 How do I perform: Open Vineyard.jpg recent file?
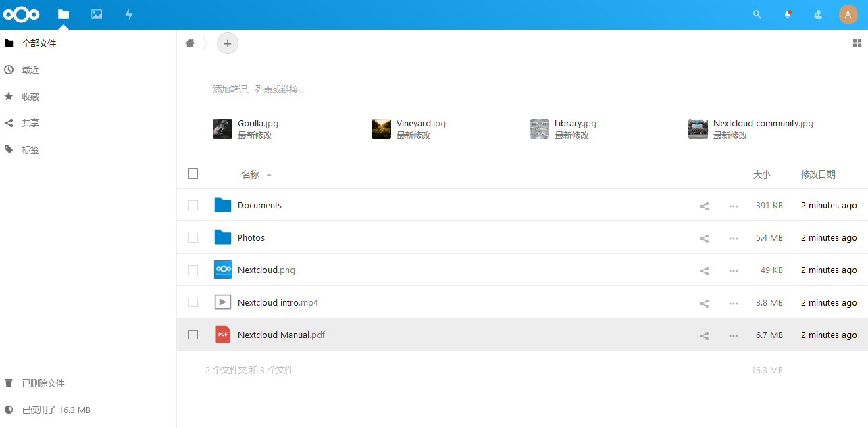pyautogui.click(x=409, y=129)
